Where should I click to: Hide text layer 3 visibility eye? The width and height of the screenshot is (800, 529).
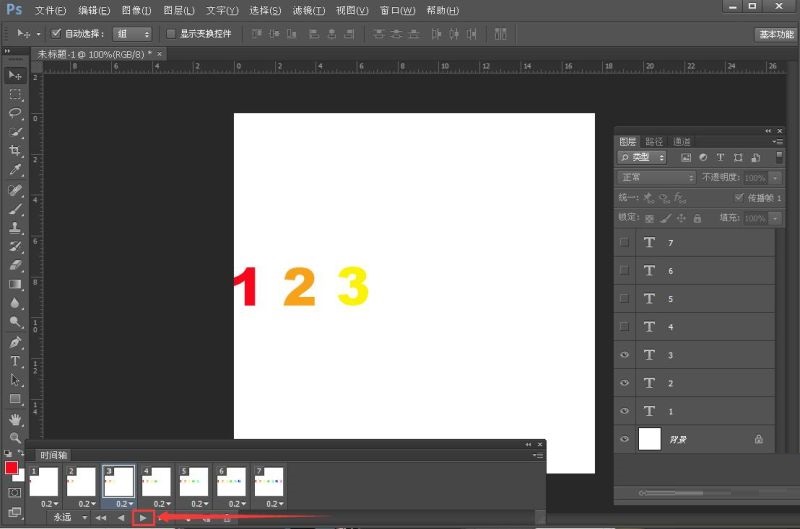point(625,355)
